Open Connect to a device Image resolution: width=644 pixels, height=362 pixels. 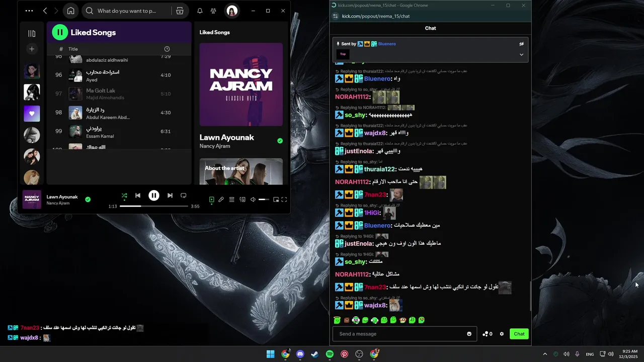243,200
